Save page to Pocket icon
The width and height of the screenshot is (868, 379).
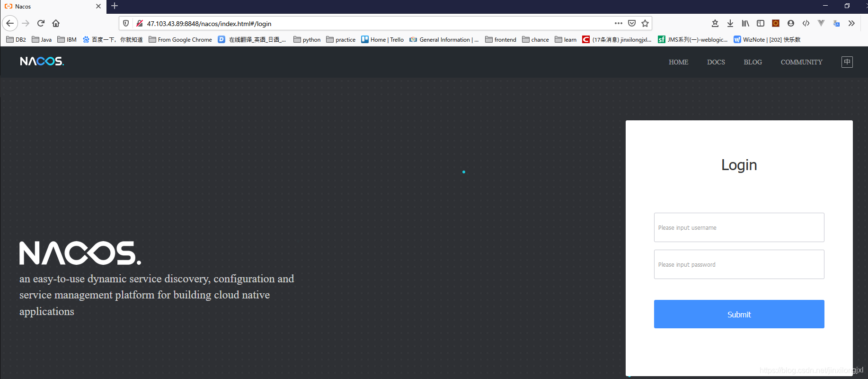pos(632,23)
